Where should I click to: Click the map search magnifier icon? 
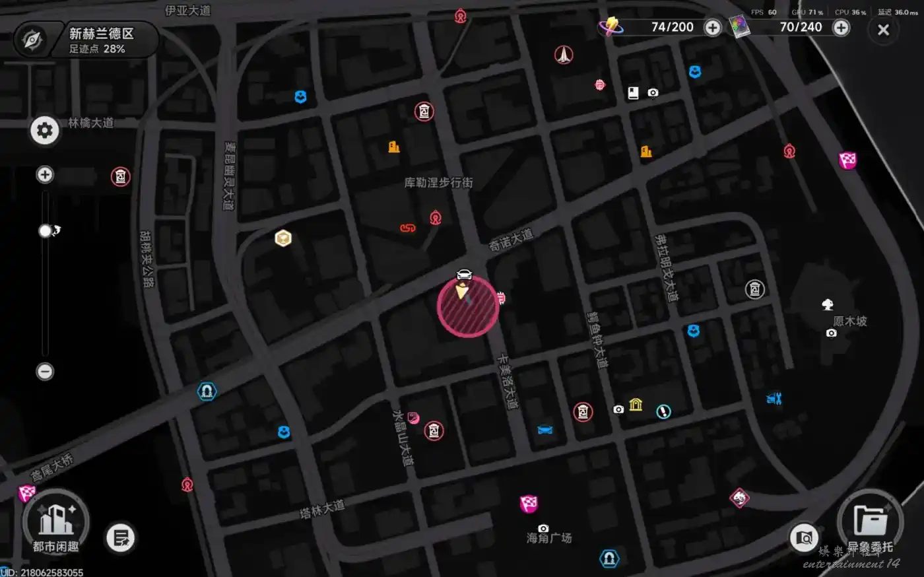[804, 538]
